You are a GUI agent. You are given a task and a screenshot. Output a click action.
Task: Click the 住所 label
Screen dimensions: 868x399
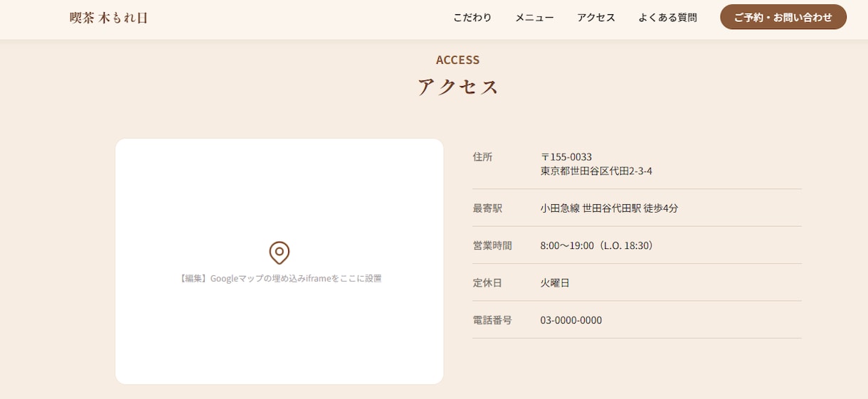(x=482, y=156)
